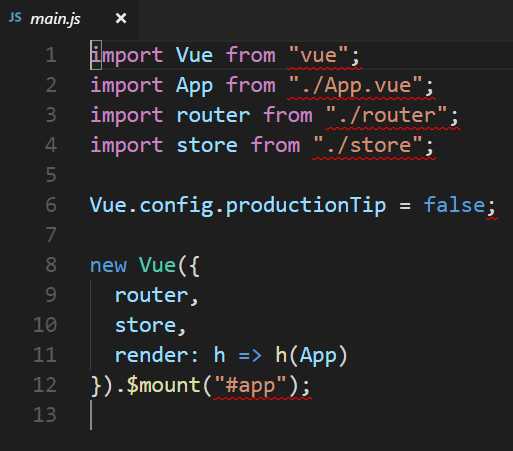The width and height of the screenshot is (513, 451).
Task: Click line number 12 in the gutter
Action: point(45,385)
